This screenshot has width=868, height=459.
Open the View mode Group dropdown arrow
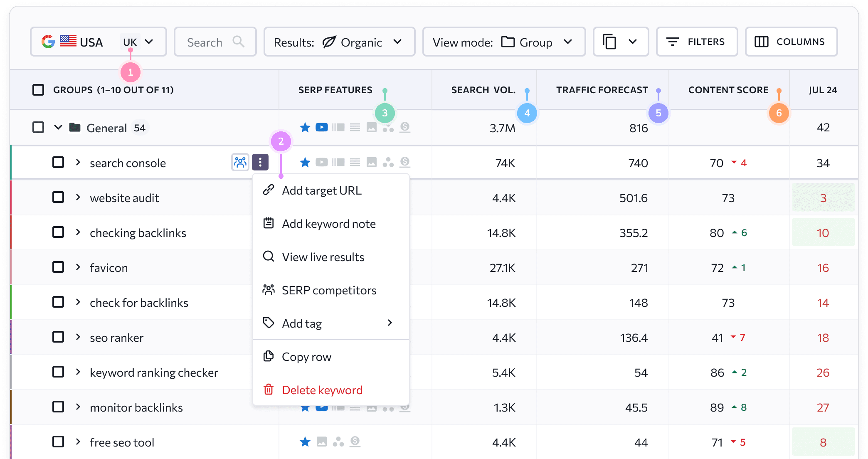tap(568, 42)
